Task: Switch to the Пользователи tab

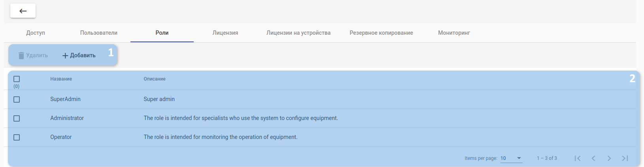Action: (99, 33)
